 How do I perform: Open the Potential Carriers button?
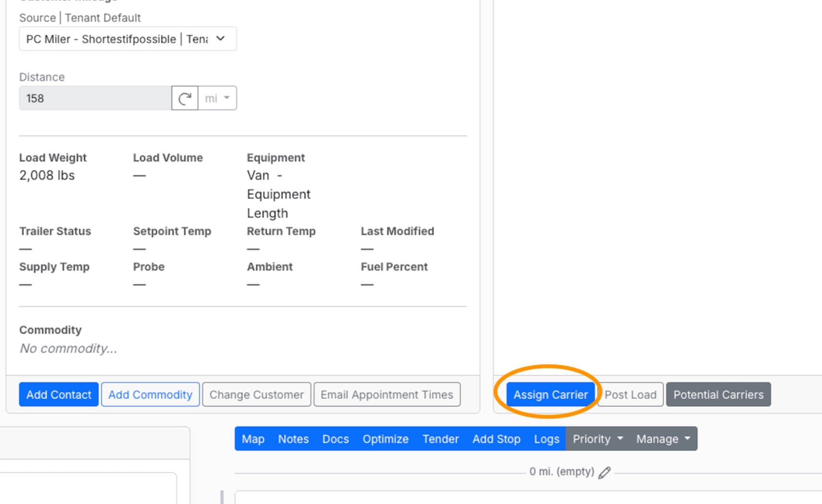718,394
